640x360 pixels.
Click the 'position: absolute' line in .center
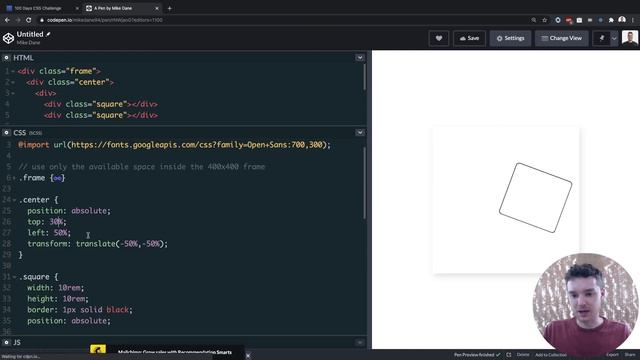click(x=69, y=211)
